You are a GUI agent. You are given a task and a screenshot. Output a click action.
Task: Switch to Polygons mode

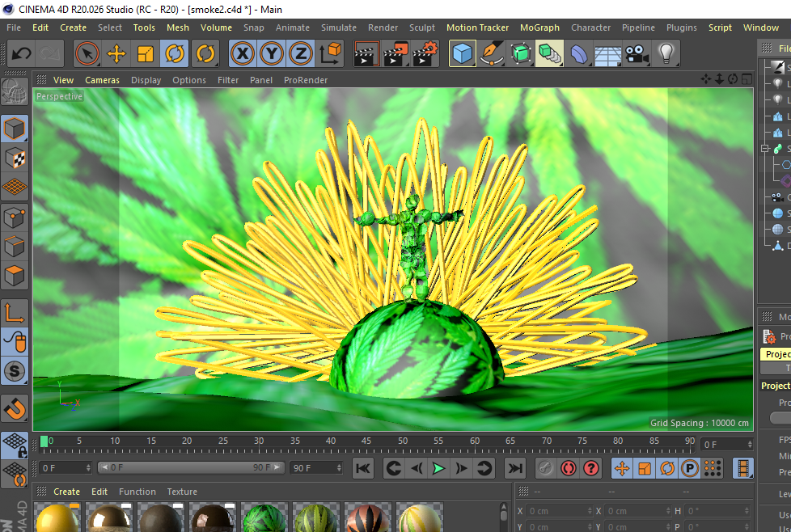tap(14, 277)
